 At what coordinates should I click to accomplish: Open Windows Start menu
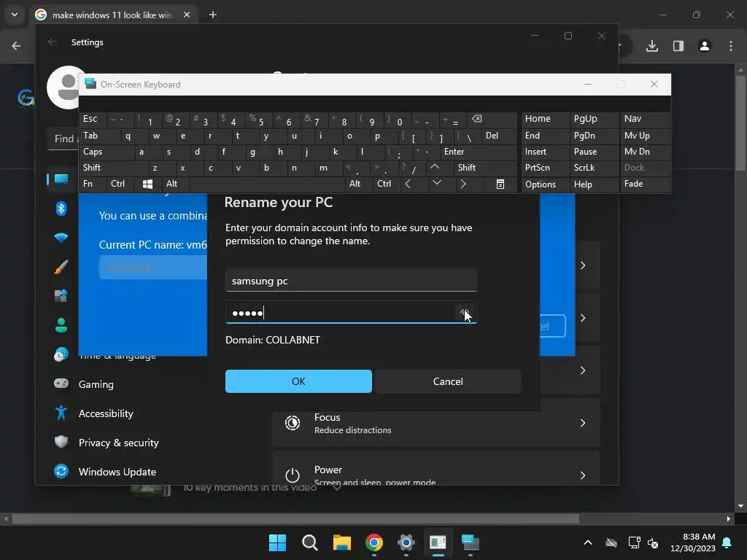click(277, 542)
